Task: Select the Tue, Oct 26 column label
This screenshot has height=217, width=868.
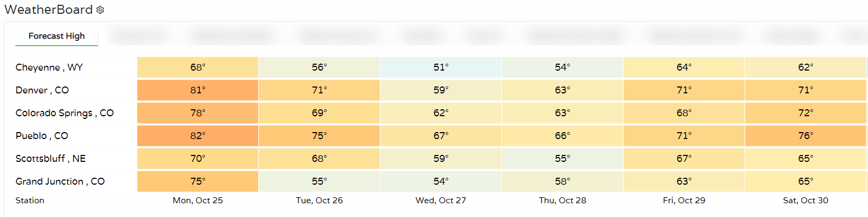Action: (x=319, y=201)
